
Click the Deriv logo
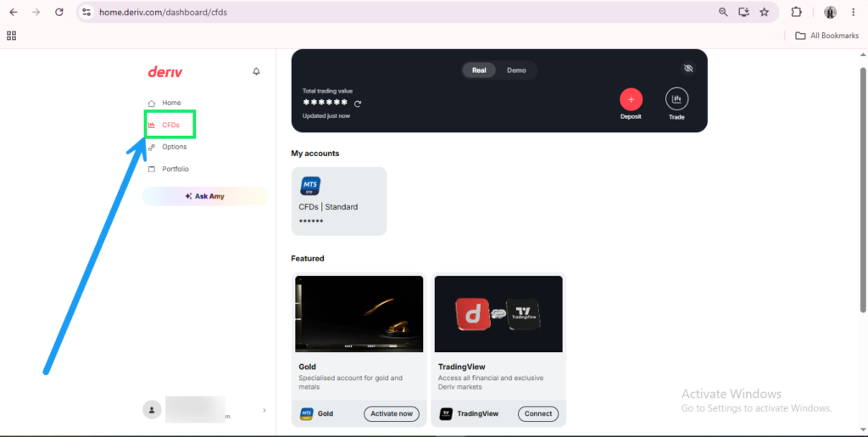pyautogui.click(x=165, y=71)
